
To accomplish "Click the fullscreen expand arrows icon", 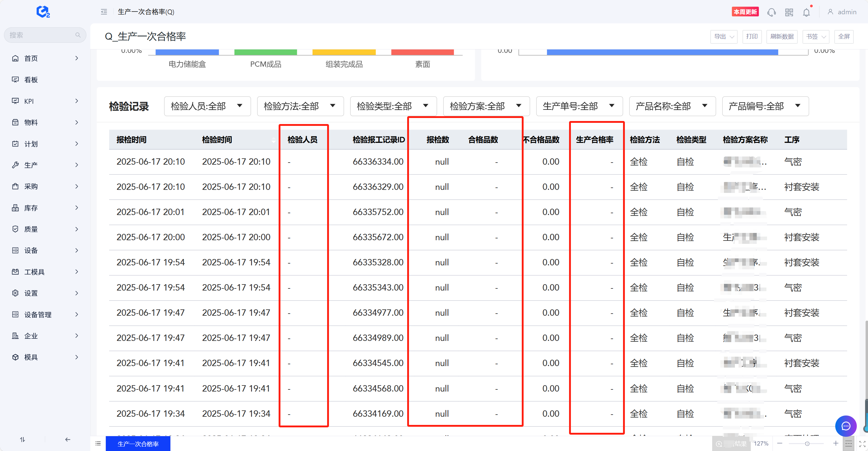I will 862,444.
